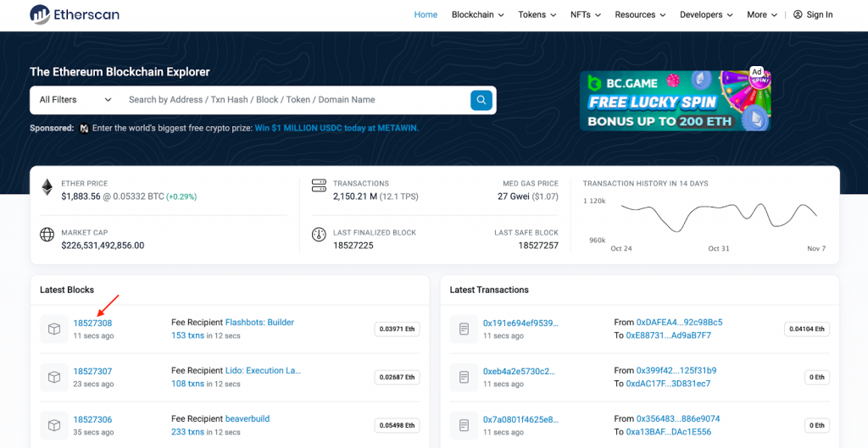Click the Etherscan logo
This screenshot has height=448, width=868.
(75, 14)
